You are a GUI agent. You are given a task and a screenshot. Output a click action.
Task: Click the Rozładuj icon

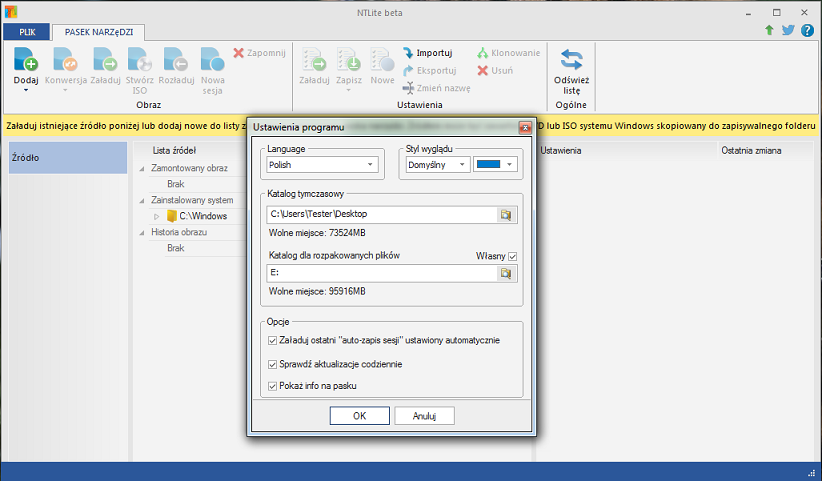[176, 59]
